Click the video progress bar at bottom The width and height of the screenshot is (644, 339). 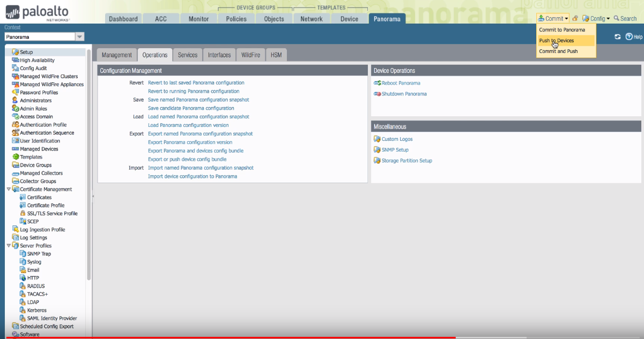pyautogui.click(x=322, y=337)
